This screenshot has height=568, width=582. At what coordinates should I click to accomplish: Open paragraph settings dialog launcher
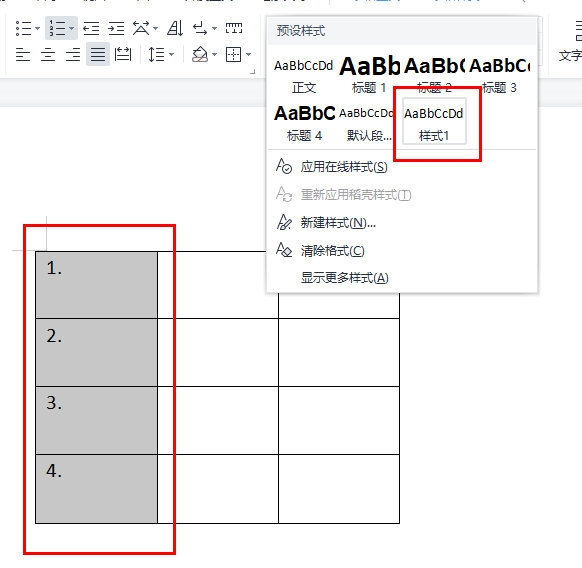(x=253, y=71)
